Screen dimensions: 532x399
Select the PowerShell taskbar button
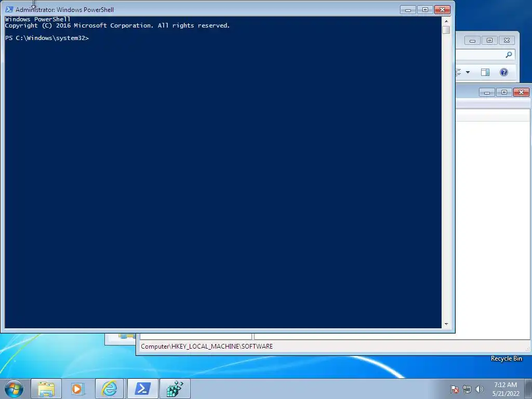point(142,389)
